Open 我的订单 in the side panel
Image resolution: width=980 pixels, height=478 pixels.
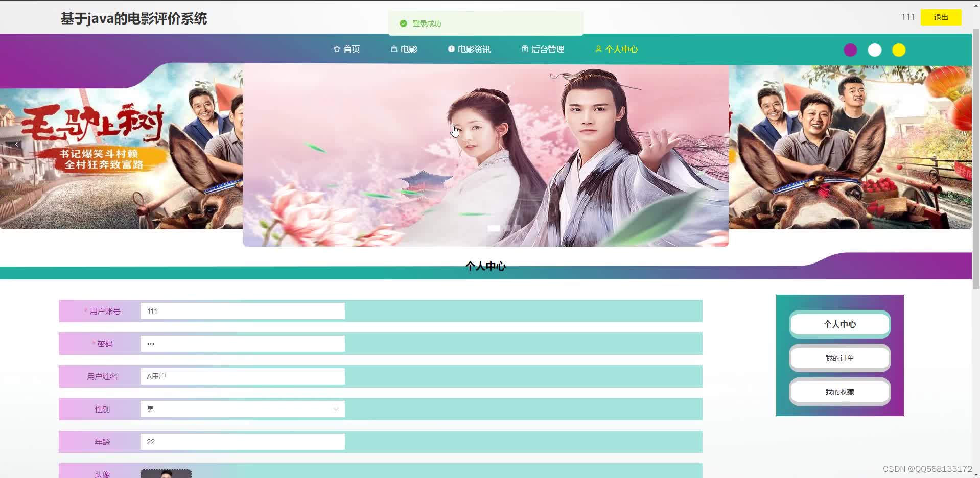click(839, 358)
